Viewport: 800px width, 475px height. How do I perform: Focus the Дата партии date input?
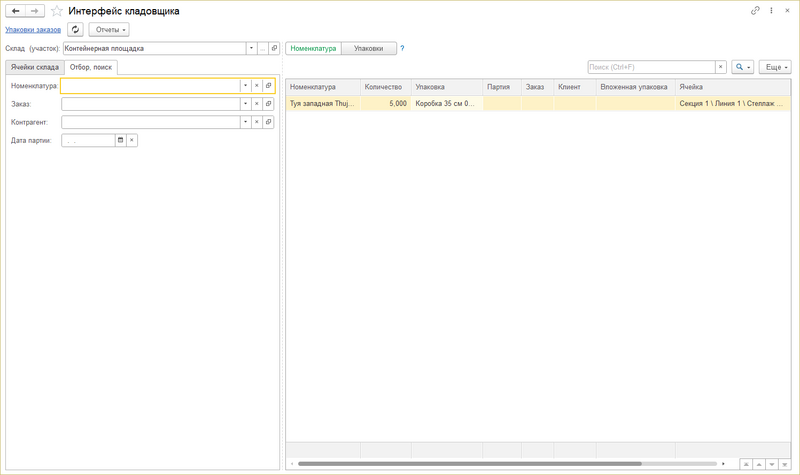tap(88, 140)
